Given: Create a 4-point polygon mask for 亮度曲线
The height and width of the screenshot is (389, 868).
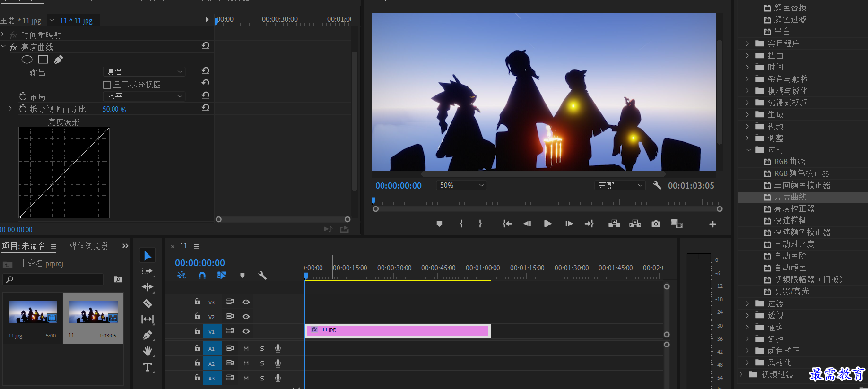Looking at the screenshot, I should pyautogui.click(x=43, y=60).
